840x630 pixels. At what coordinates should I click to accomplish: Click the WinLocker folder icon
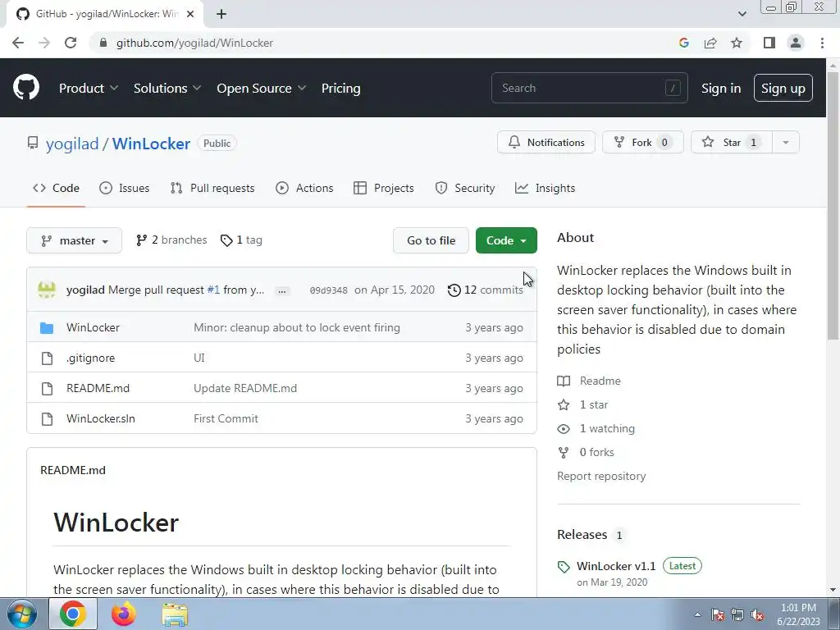pyautogui.click(x=47, y=328)
